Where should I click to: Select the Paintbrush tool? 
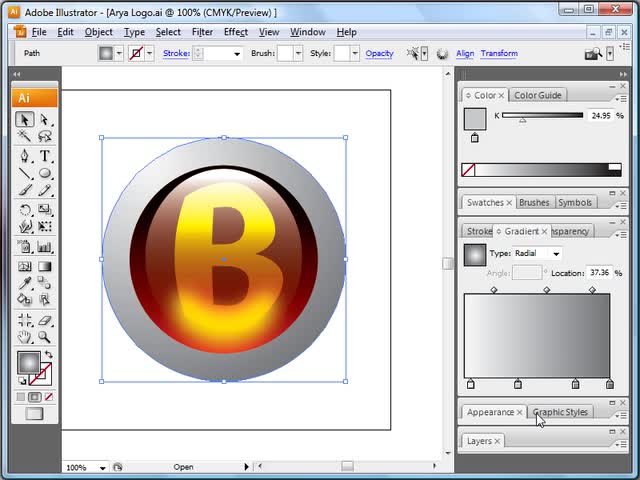[24, 190]
